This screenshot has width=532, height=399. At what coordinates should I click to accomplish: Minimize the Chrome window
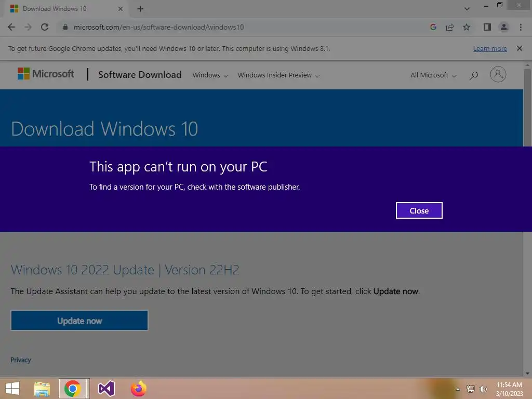click(486, 5)
